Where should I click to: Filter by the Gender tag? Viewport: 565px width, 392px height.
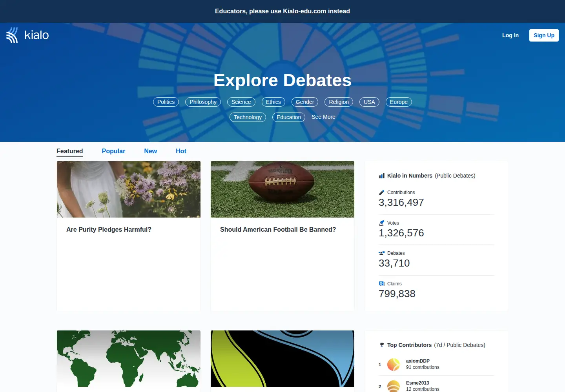(x=305, y=102)
